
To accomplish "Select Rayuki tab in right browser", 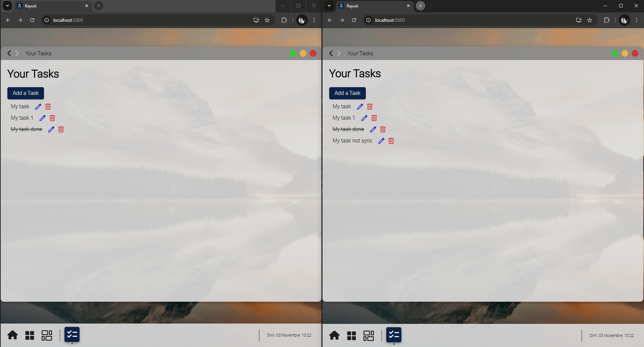I will (375, 6).
